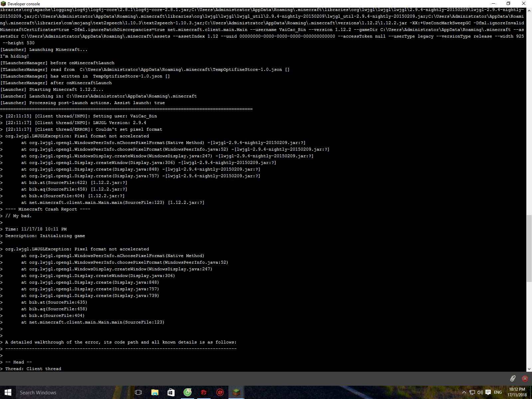The image size is (532, 399).
Task: Click the "at bib.at(SourceFile:622)" stack line
Action: coord(64,183)
